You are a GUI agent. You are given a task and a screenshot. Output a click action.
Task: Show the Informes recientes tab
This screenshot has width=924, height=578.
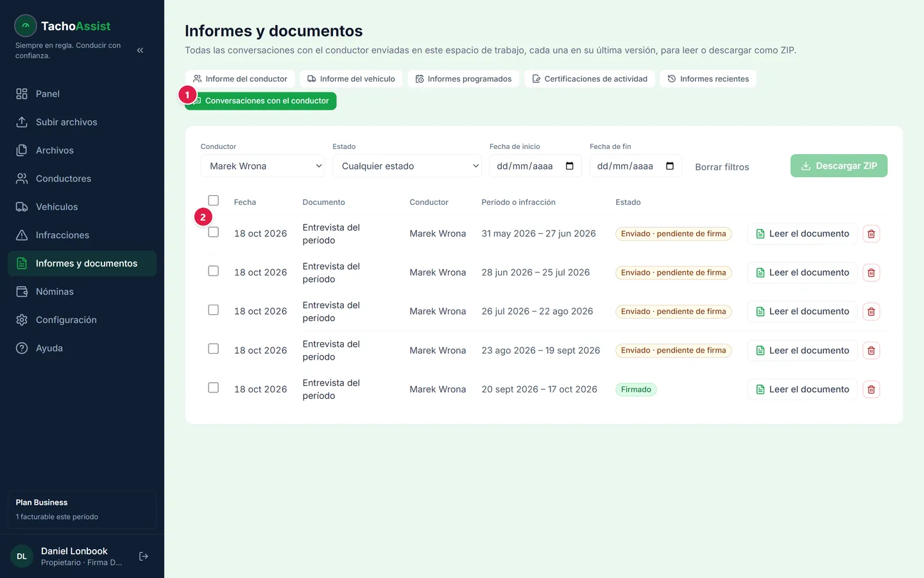pos(708,79)
